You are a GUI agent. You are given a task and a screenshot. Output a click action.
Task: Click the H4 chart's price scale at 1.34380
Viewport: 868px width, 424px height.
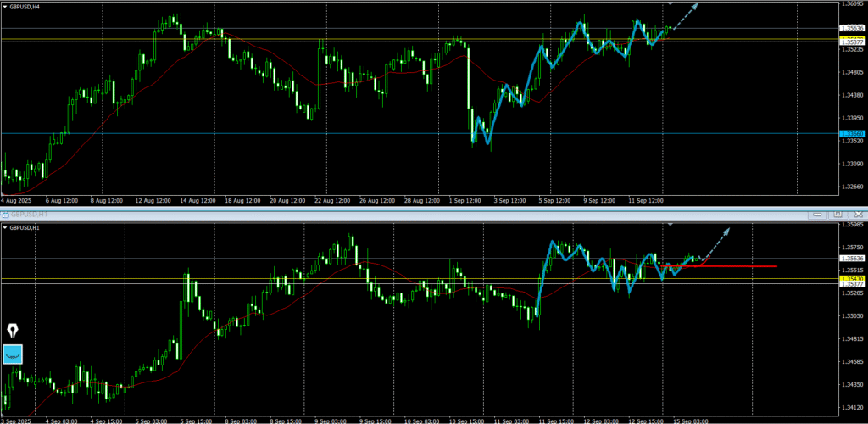pos(851,95)
